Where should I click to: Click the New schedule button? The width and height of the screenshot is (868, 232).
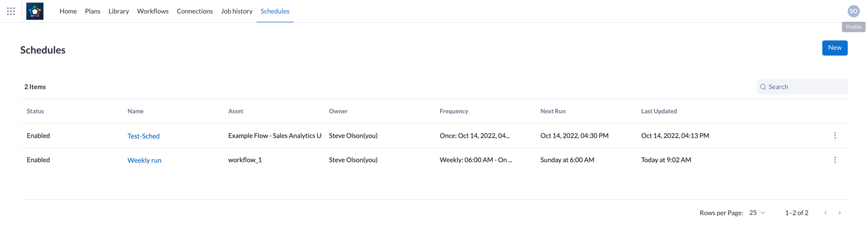tap(834, 48)
